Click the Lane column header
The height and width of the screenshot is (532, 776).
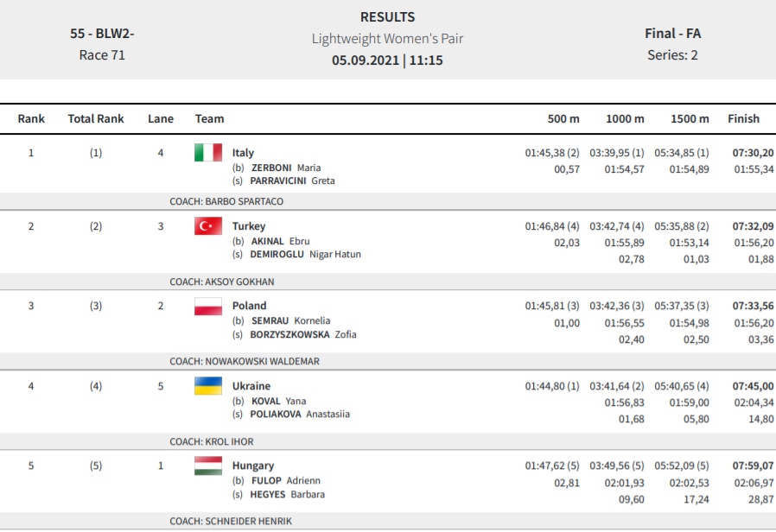click(x=161, y=118)
